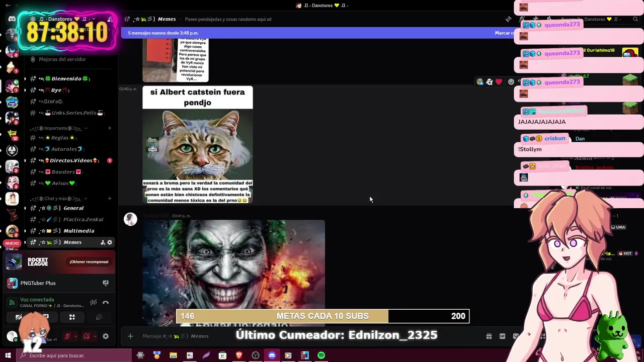The height and width of the screenshot is (362, 644).
Task: Open File Explorer from the taskbar
Action: tap(173, 355)
